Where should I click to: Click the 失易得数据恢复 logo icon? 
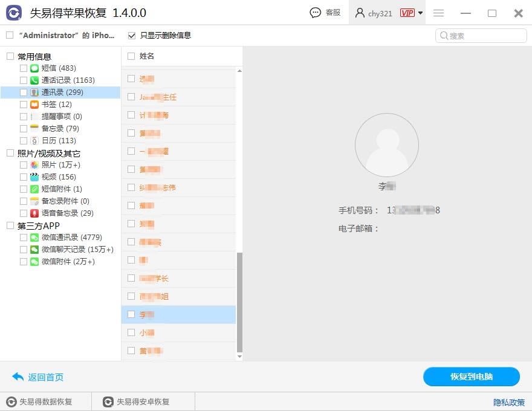pos(11,402)
